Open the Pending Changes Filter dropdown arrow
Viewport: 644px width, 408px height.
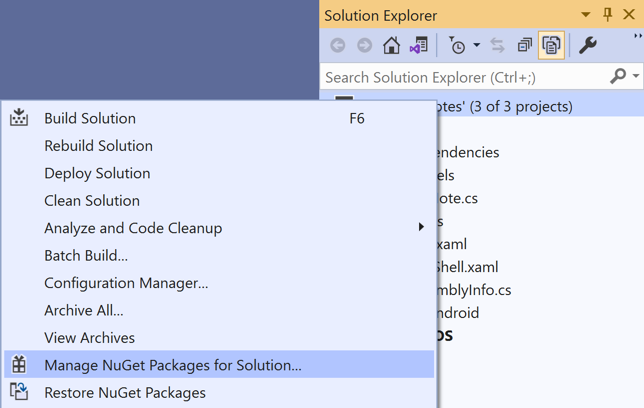pyautogui.click(x=477, y=45)
